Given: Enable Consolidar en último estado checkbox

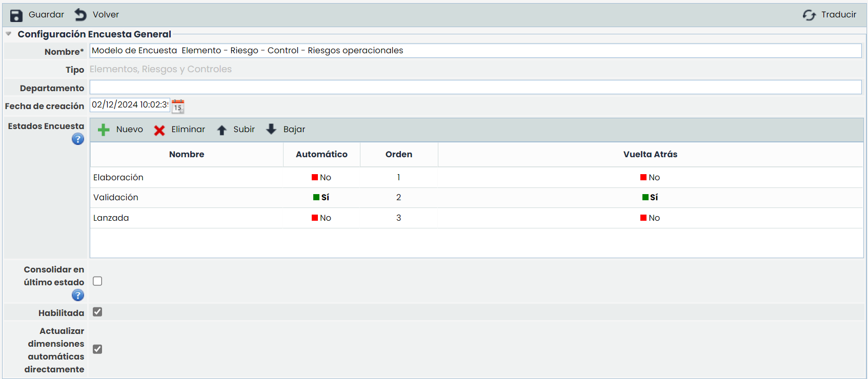Looking at the screenshot, I should (97, 281).
